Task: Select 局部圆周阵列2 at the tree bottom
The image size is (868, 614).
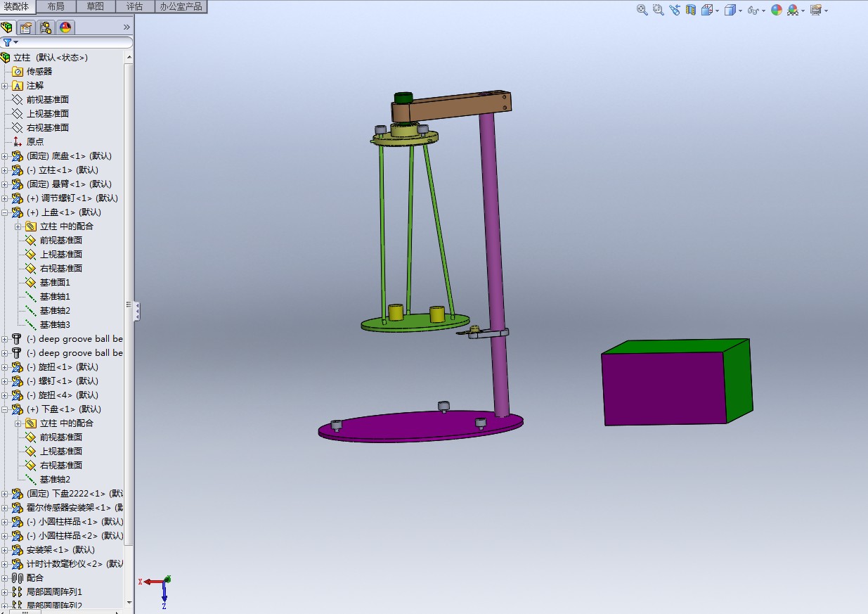Action: [x=54, y=606]
